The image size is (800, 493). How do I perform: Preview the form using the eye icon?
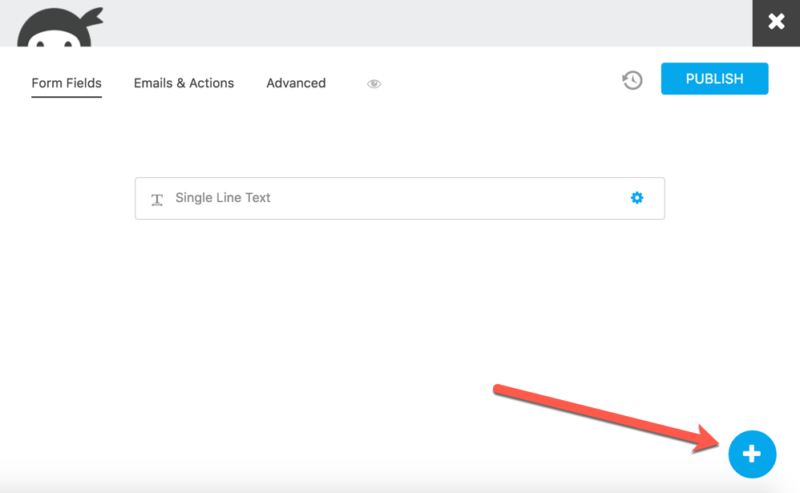pos(374,84)
